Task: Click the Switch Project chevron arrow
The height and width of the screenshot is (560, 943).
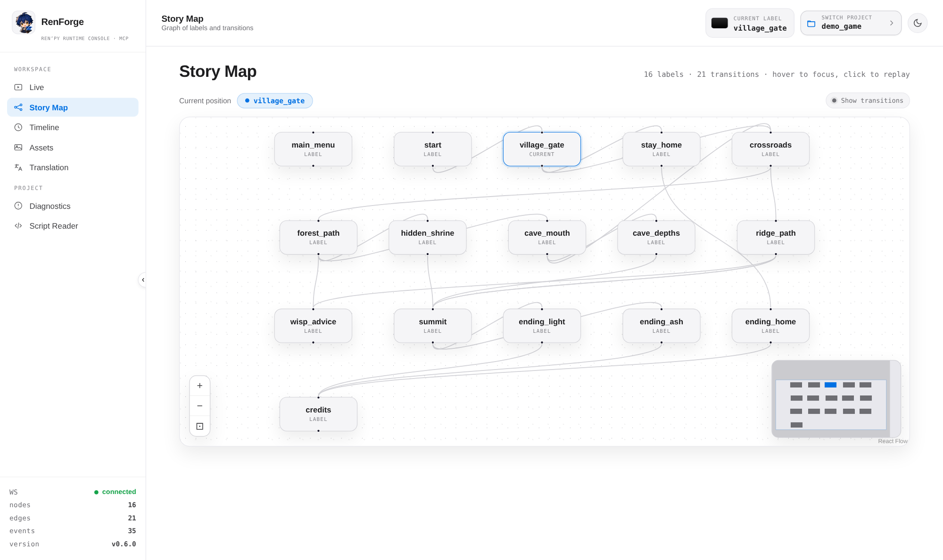Action: [891, 23]
